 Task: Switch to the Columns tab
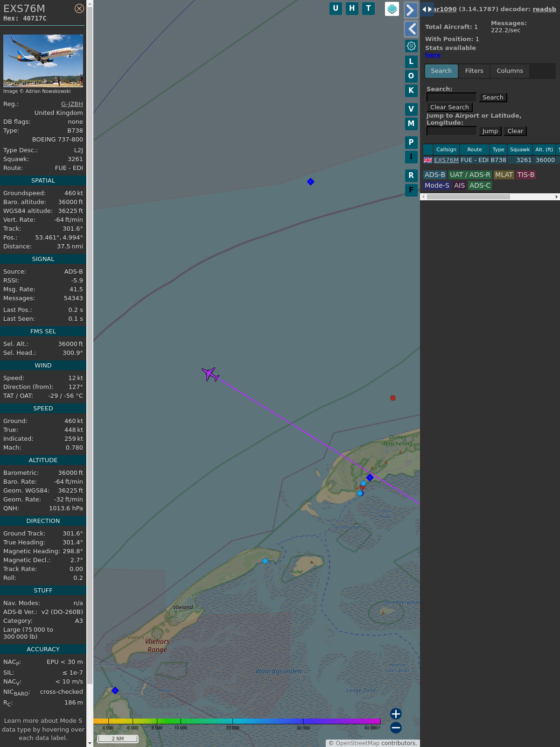510,71
